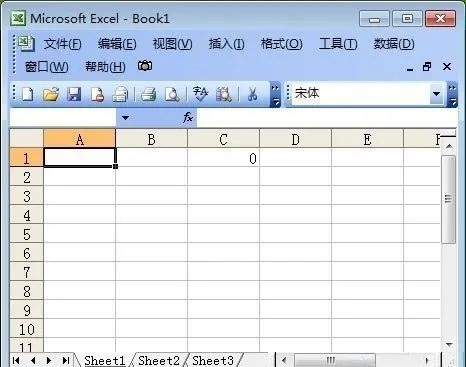Click the Permission document icon
The height and width of the screenshot is (367, 466).
tap(97, 94)
